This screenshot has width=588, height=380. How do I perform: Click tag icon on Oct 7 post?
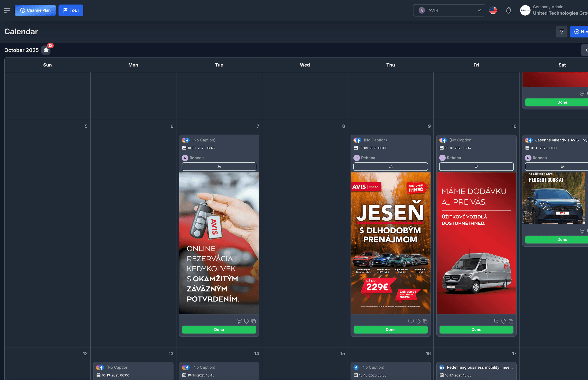click(246, 321)
